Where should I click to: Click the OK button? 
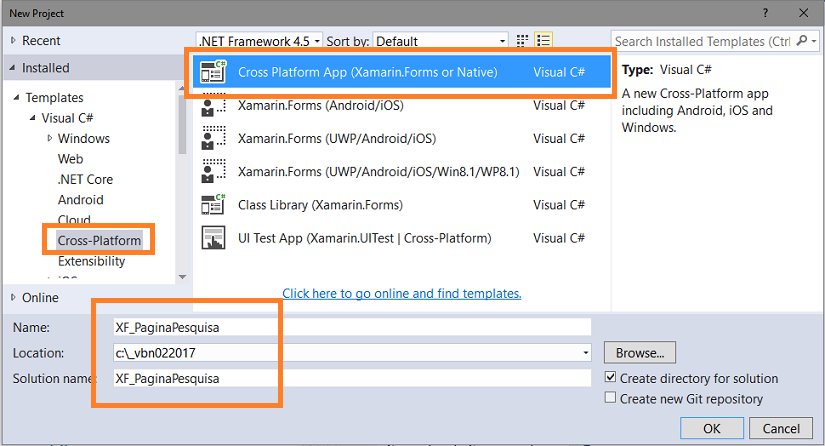point(712,429)
